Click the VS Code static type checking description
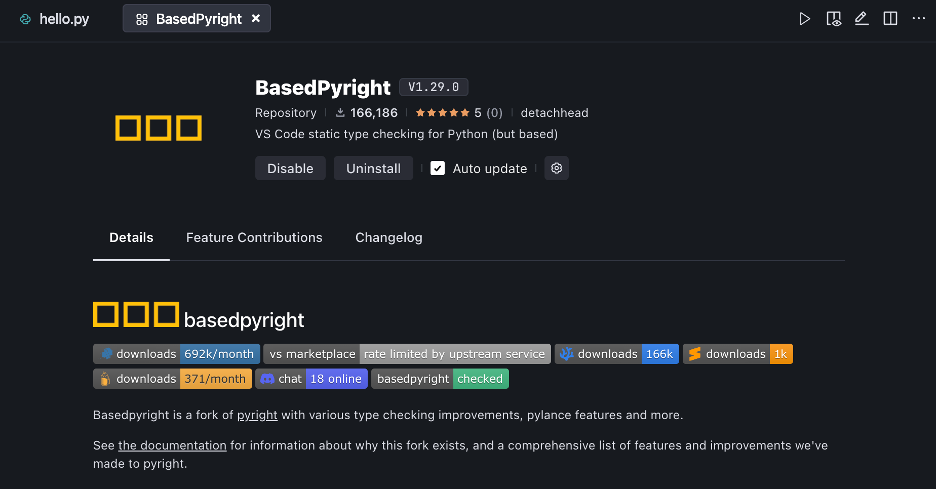 point(406,134)
